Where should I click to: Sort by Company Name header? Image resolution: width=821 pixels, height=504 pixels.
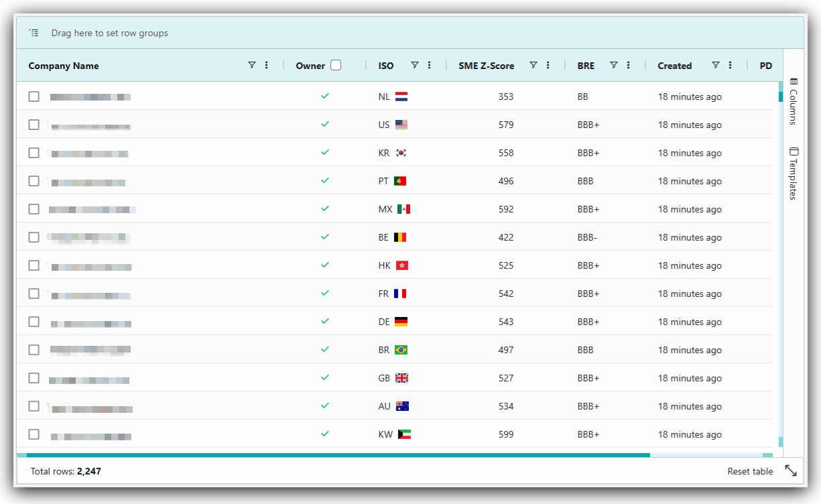tap(64, 66)
